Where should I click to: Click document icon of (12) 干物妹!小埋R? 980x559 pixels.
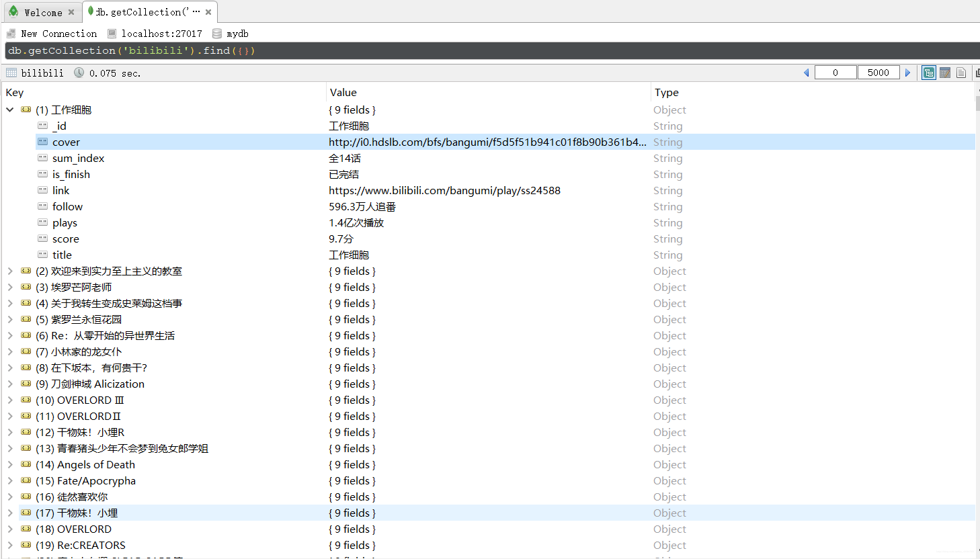click(26, 432)
